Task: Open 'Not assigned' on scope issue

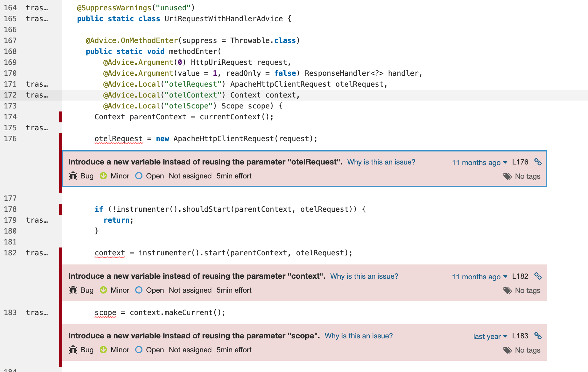Action: coord(190,350)
